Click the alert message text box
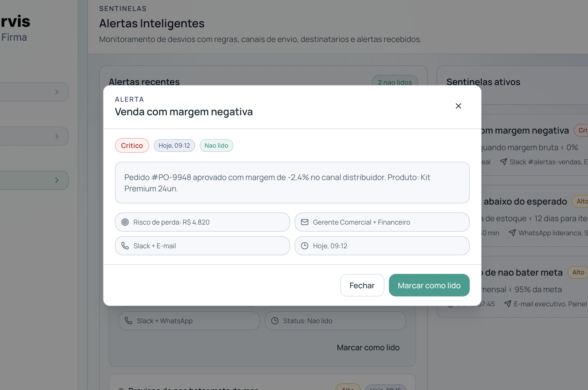 [x=292, y=183]
